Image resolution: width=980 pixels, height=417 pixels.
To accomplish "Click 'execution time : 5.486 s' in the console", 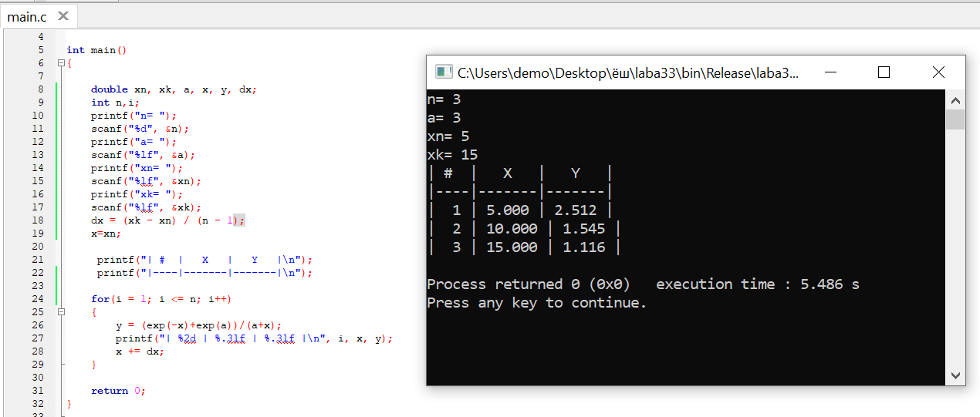I will (x=758, y=284).
